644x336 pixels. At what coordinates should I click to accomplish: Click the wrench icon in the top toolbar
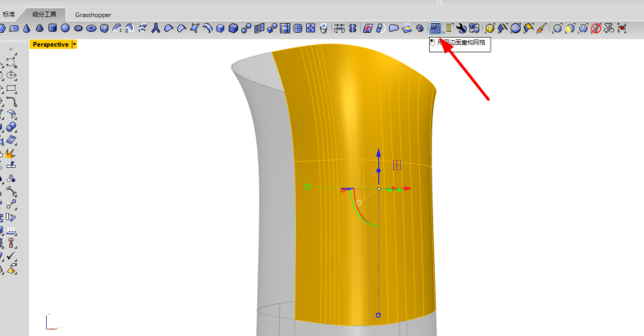(461, 29)
